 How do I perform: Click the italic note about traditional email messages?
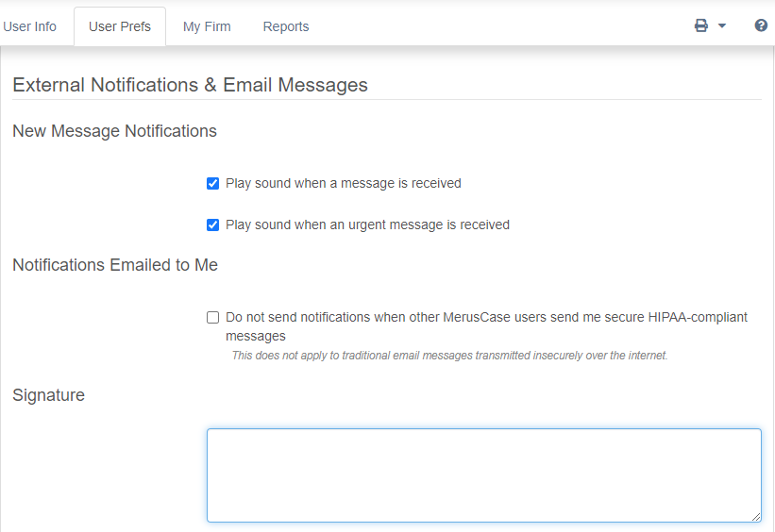click(x=449, y=356)
